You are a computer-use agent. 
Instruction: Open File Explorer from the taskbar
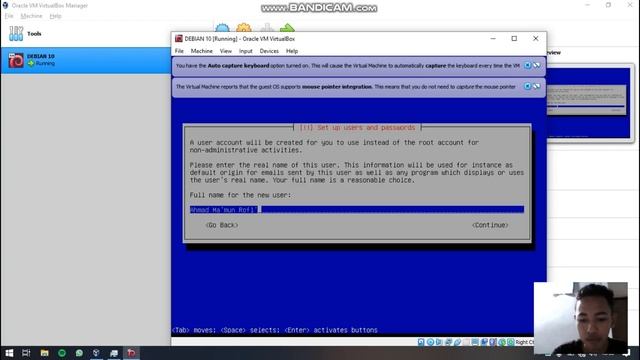[44, 353]
